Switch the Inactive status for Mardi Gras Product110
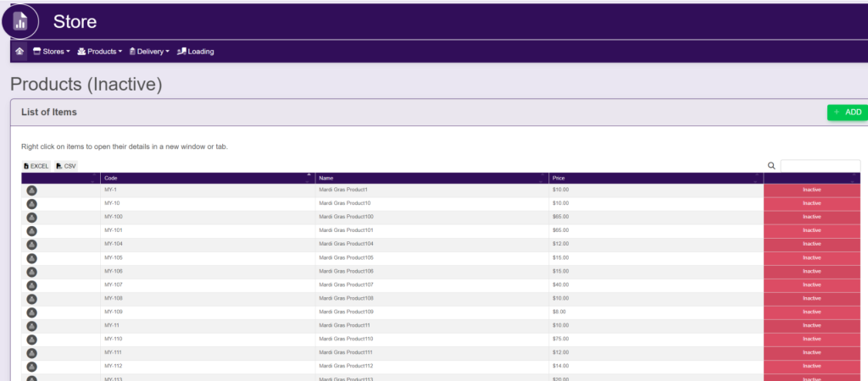 click(811, 340)
